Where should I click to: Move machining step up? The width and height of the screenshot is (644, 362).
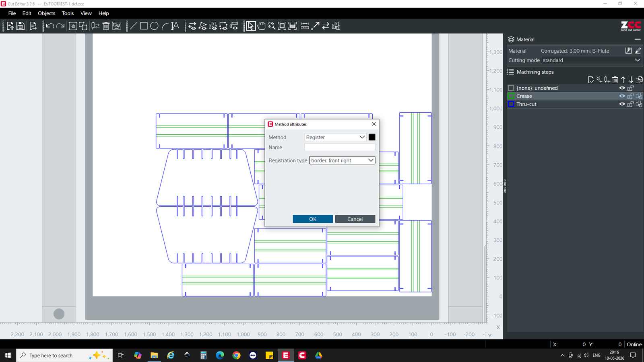click(623, 80)
